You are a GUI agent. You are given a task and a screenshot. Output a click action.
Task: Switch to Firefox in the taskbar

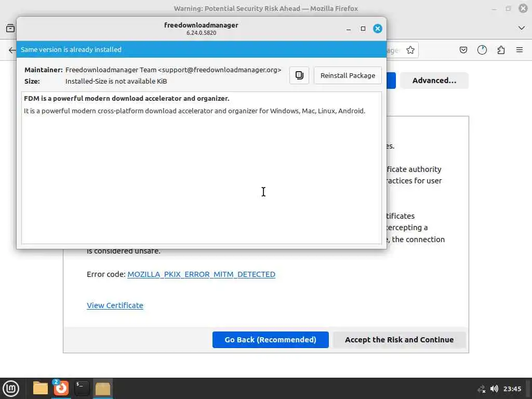point(61,389)
